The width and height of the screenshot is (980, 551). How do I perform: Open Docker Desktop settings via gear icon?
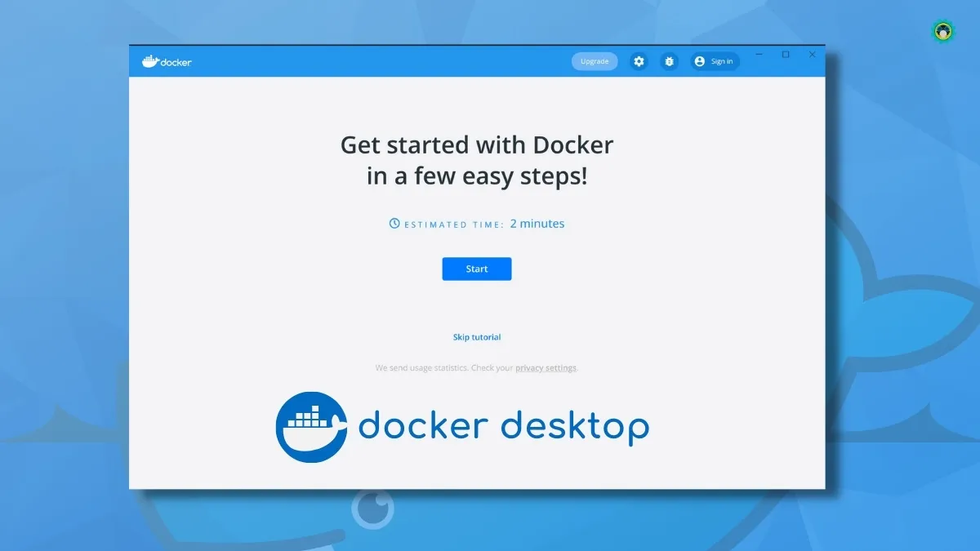[639, 61]
